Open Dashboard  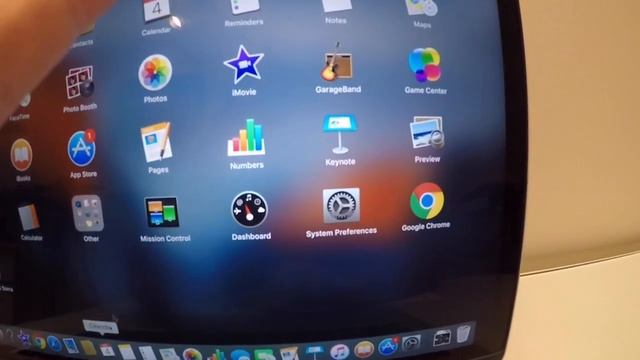(x=249, y=210)
